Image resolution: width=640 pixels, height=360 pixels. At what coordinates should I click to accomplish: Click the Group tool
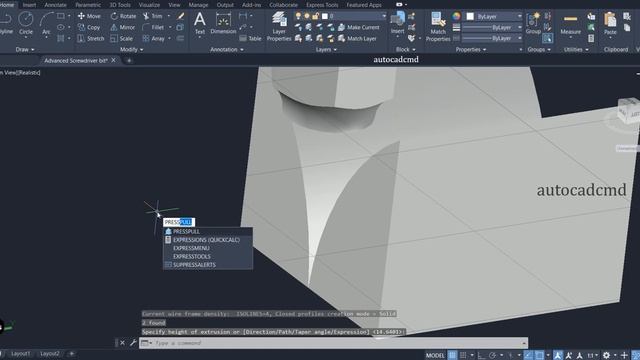533,24
